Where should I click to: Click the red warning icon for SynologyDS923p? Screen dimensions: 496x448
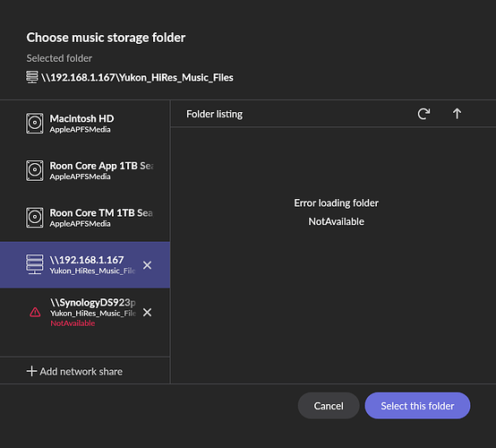click(x=35, y=312)
